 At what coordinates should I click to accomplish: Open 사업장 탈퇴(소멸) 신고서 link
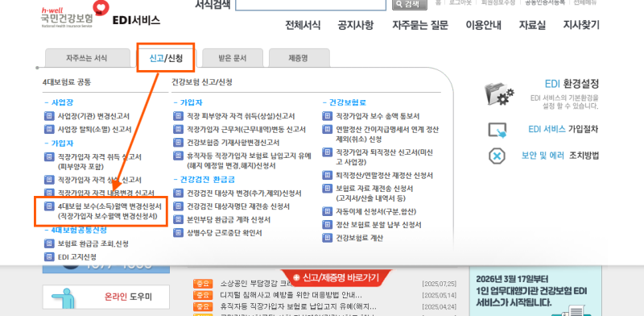[94, 130]
